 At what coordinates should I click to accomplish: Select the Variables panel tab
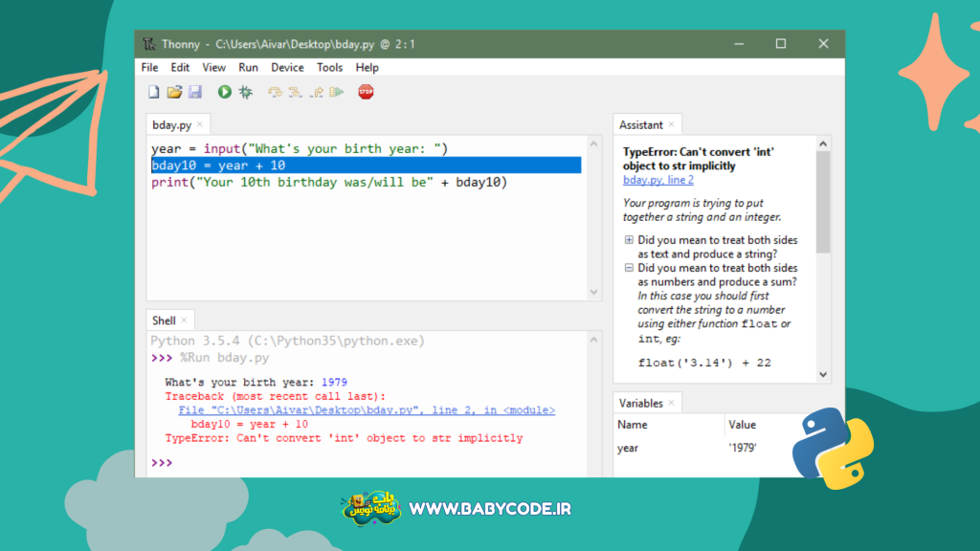(x=640, y=403)
